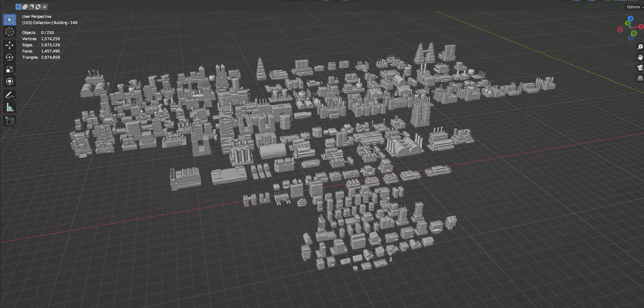Click the Vertices '1,574,250' value
The image size is (644, 308).
[50, 39]
